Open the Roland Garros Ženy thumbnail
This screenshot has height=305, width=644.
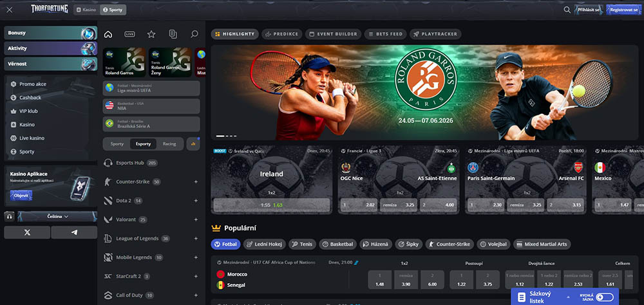170,62
